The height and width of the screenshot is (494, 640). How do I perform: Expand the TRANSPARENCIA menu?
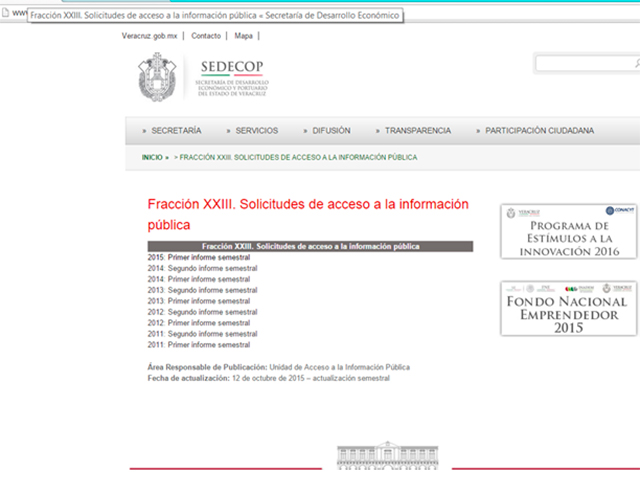[417, 131]
